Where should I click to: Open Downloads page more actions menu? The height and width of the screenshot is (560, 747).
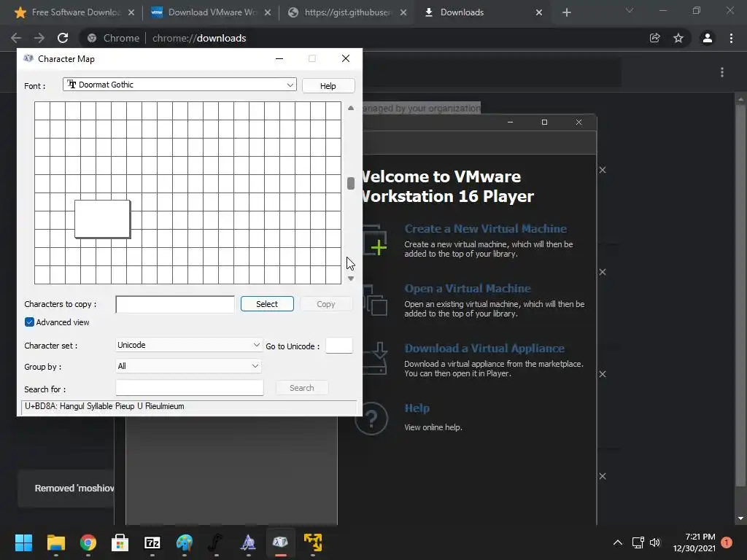(x=722, y=72)
